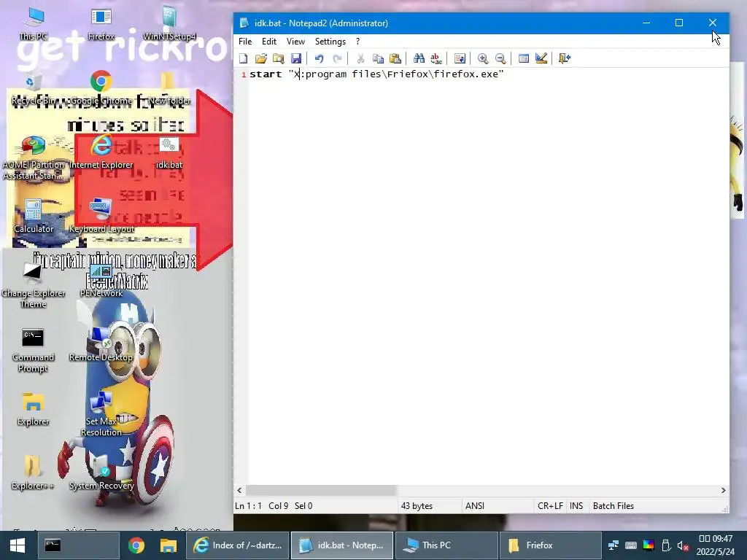
Task: Select the New folder desktop icon
Action: [x=169, y=88]
